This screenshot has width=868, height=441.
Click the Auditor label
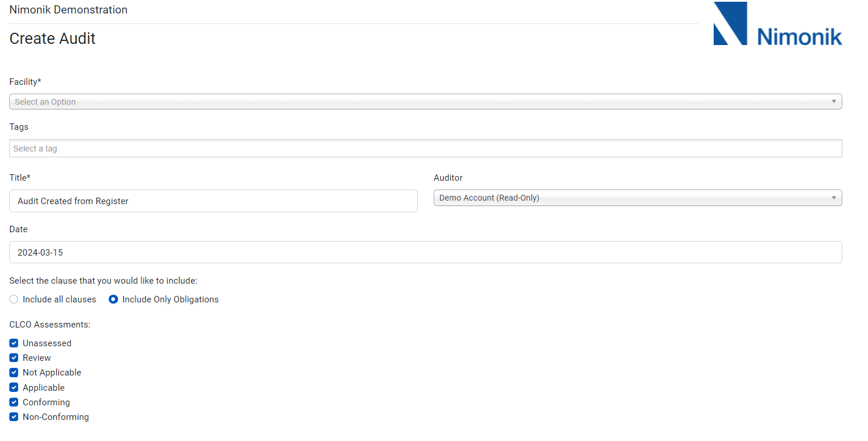[448, 178]
